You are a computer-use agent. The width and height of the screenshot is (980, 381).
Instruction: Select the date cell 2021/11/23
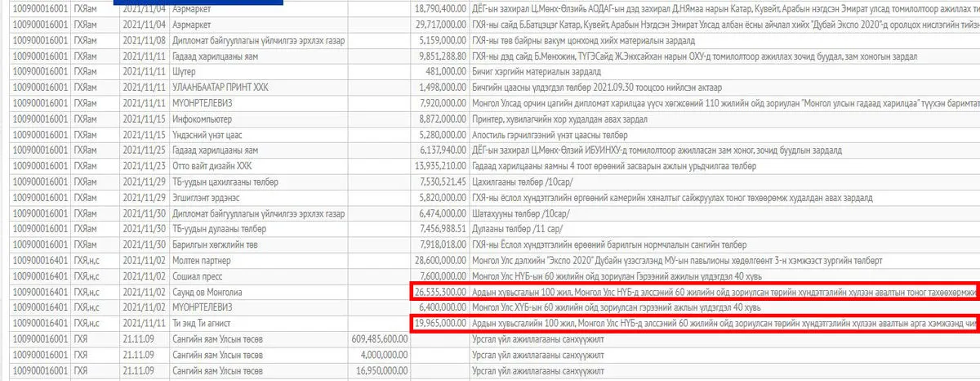(144, 166)
